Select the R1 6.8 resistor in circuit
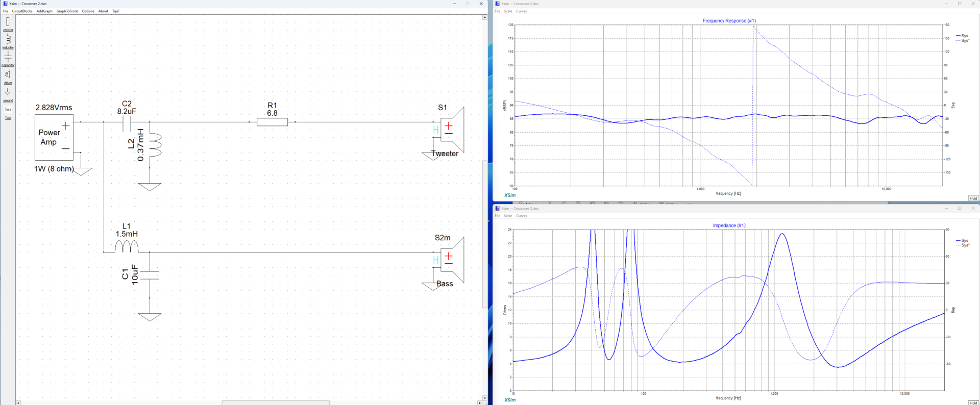Viewport: 980px width, 405px height. (x=272, y=122)
